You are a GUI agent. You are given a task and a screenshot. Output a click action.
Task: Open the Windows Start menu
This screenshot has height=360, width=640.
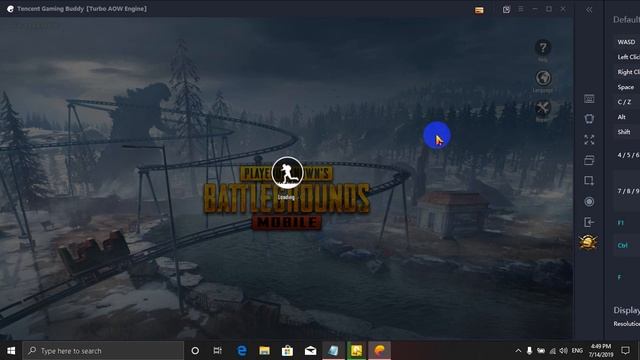point(11,351)
